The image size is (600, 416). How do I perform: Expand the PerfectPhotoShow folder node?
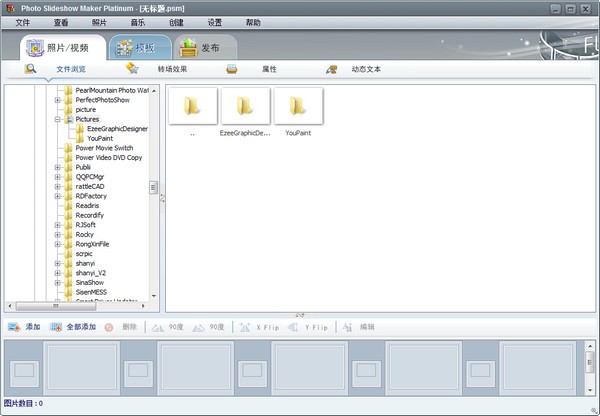coord(58,100)
